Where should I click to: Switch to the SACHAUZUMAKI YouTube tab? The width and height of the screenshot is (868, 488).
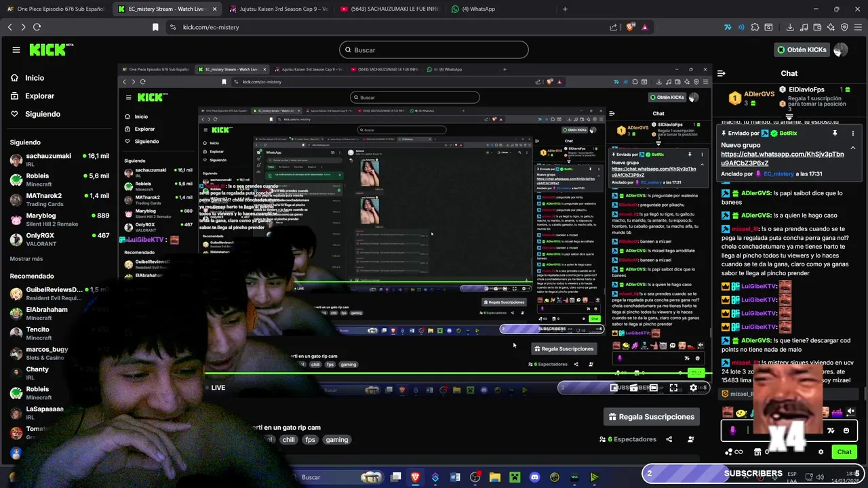(x=389, y=9)
